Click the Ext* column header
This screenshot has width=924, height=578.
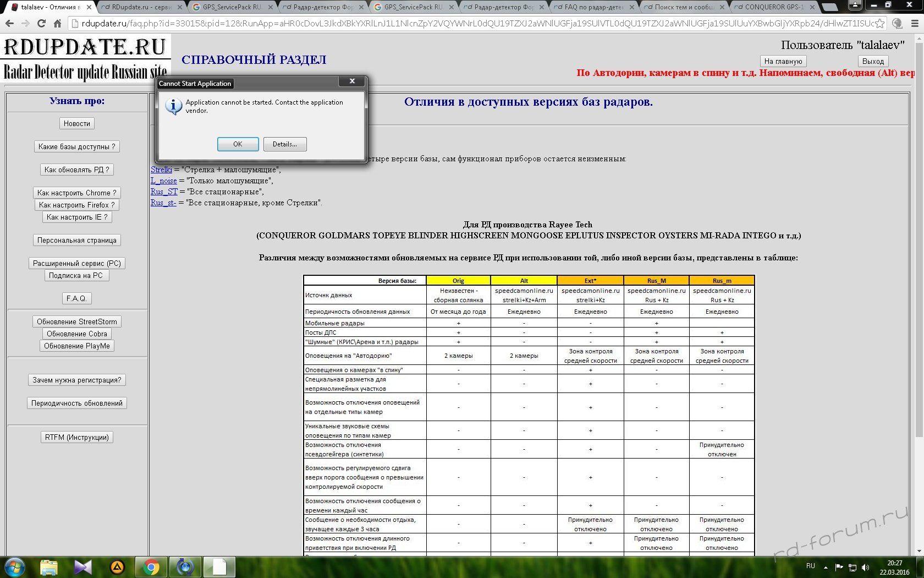pos(590,281)
